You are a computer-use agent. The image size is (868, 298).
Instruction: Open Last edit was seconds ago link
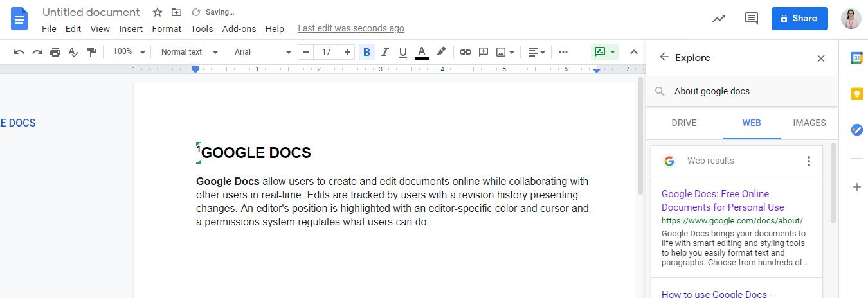click(x=351, y=28)
